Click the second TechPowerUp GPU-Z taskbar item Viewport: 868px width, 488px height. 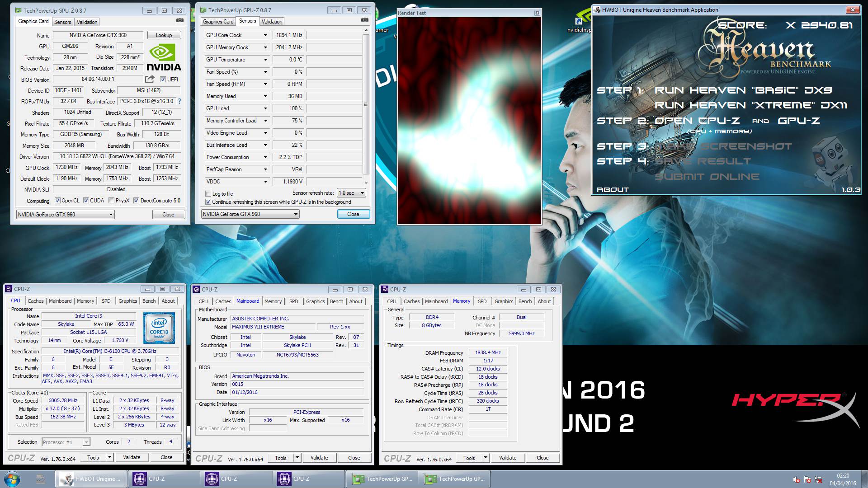(454, 479)
